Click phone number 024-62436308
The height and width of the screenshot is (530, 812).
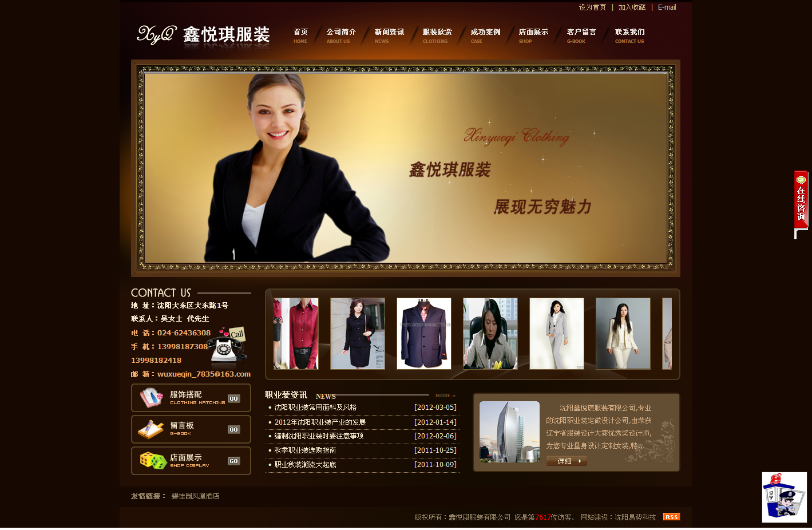coord(184,333)
